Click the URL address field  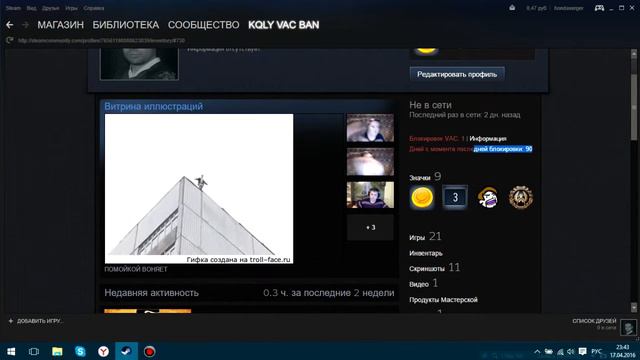click(102, 40)
